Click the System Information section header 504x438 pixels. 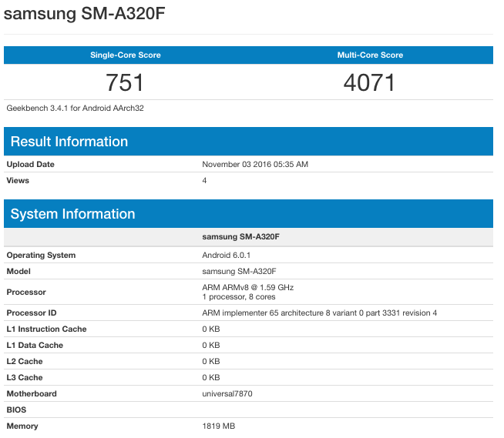72,214
